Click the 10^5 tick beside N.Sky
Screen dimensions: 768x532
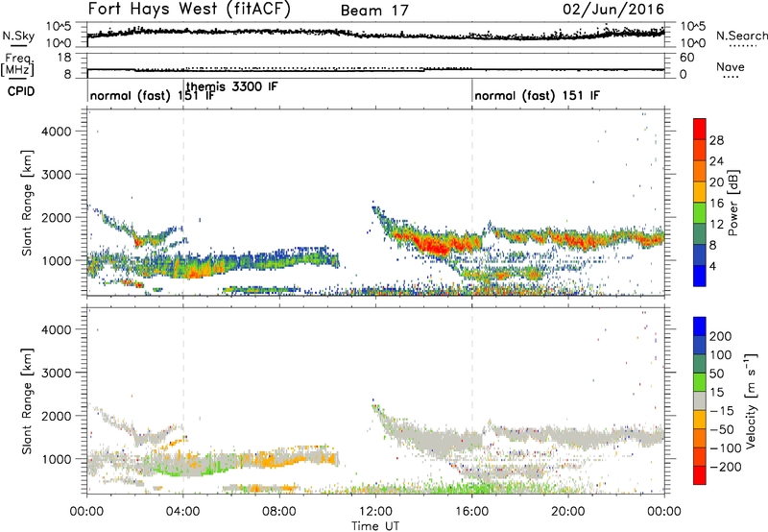60,26
